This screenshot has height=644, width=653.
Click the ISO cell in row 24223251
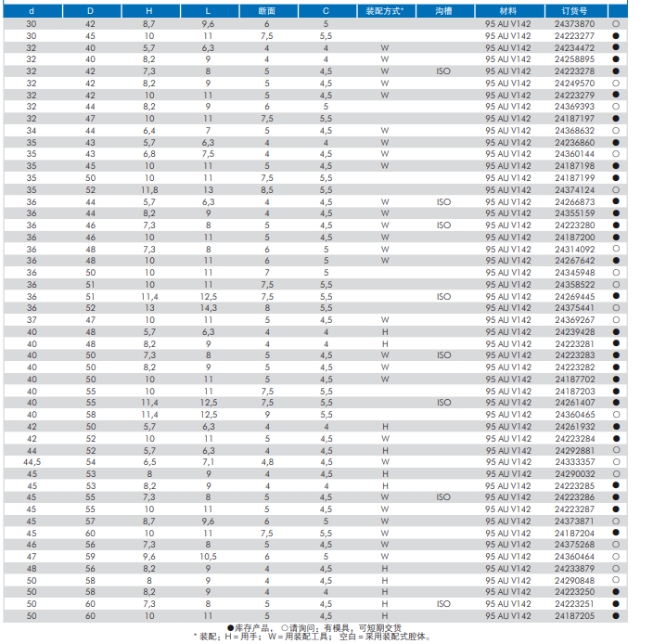444,603
